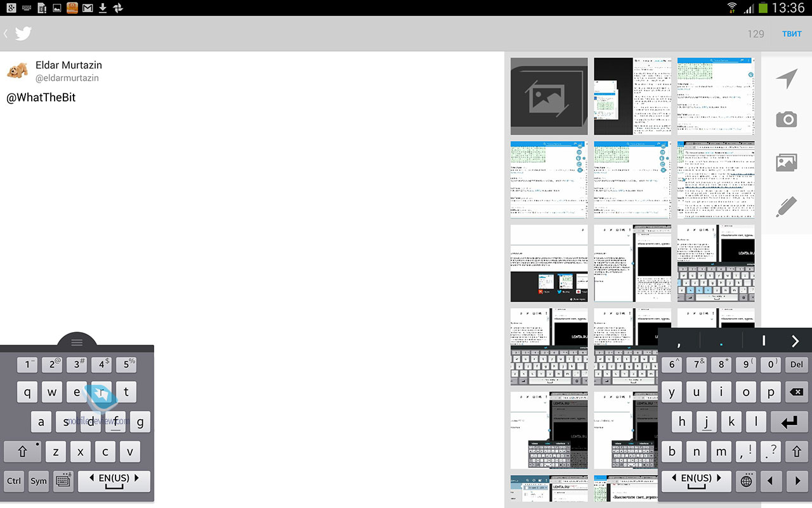Select the first placeholder image thumbnail
The height and width of the screenshot is (508, 812).
tap(549, 97)
